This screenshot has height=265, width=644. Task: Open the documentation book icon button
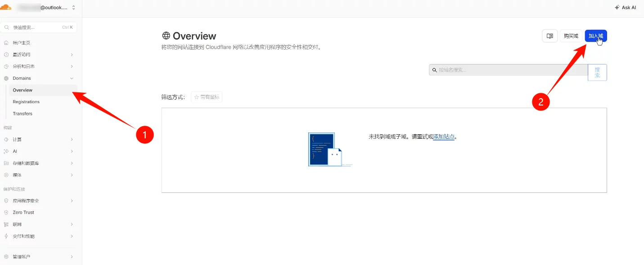[549, 36]
